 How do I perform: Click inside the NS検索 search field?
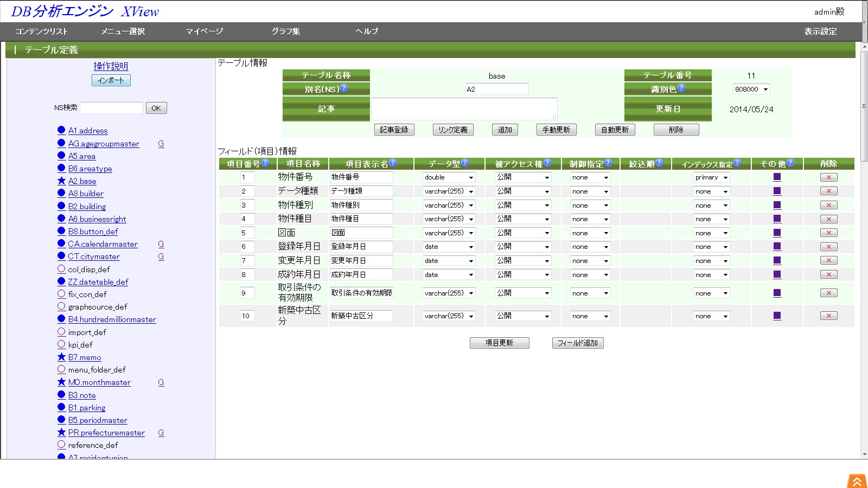click(x=112, y=107)
